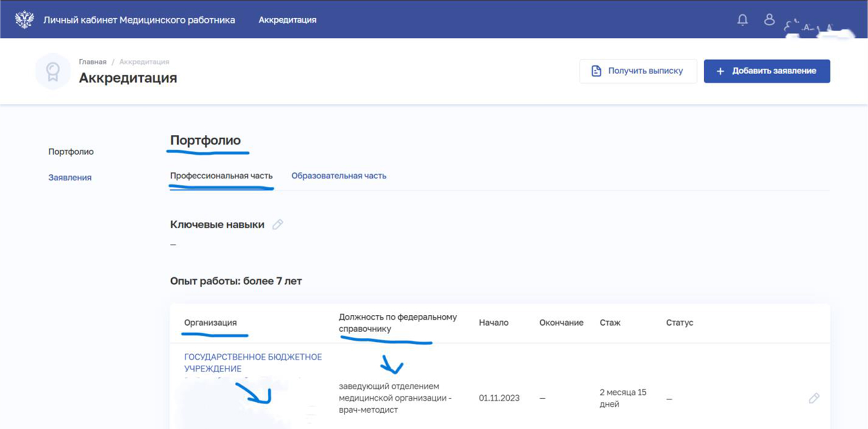Open the notifications bell icon
This screenshot has height=429, width=868.
pyautogui.click(x=742, y=20)
